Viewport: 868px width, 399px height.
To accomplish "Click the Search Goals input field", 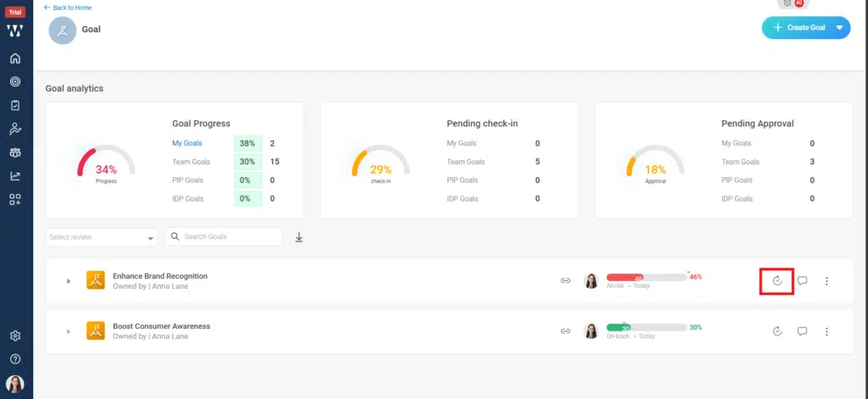I will pos(224,236).
